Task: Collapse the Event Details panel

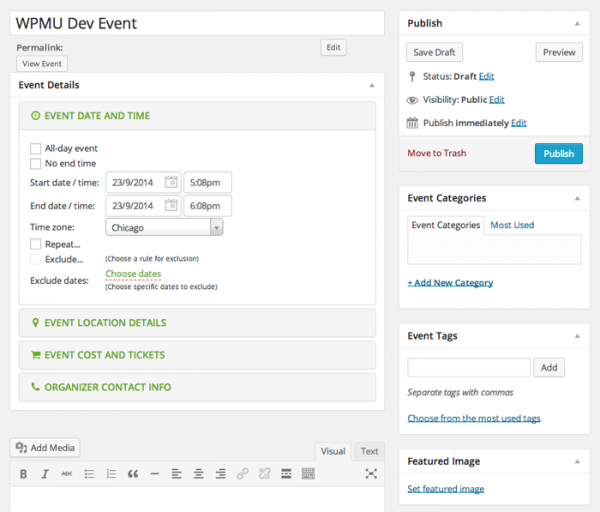Action: (x=372, y=85)
